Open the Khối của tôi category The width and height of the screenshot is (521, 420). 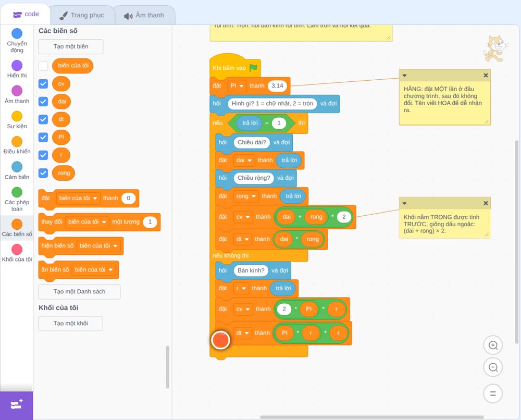17,253
